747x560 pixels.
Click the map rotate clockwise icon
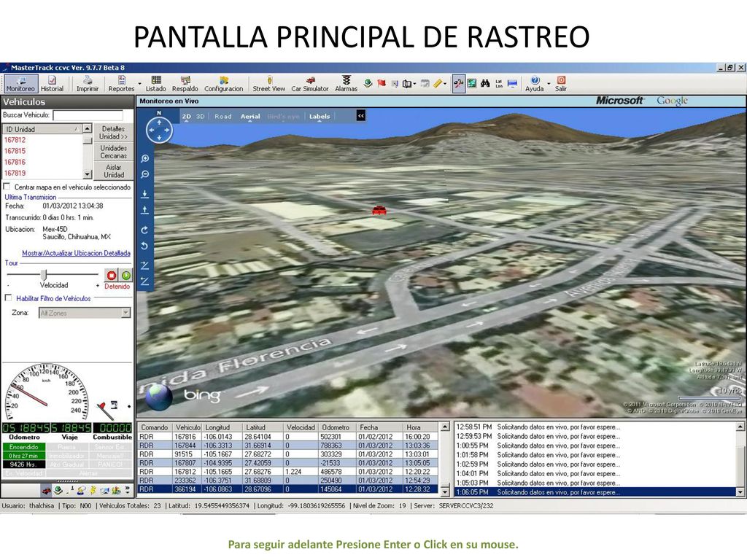[x=145, y=230]
